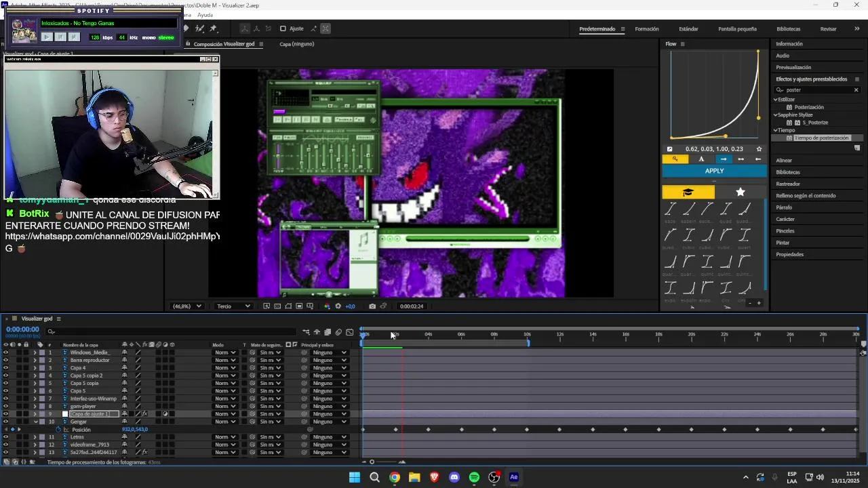The height and width of the screenshot is (488, 868).
Task: Switch to the Estándar workspace
Action: coord(688,29)
